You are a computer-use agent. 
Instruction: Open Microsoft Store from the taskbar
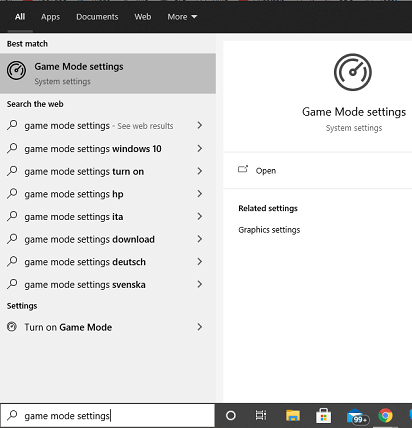323,415
